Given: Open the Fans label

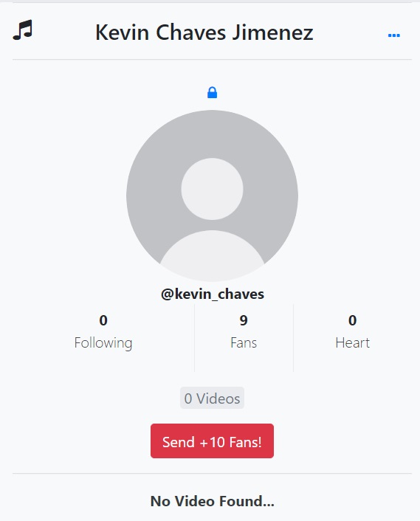Looking at the screenshot, I should (x=244, y=343).
